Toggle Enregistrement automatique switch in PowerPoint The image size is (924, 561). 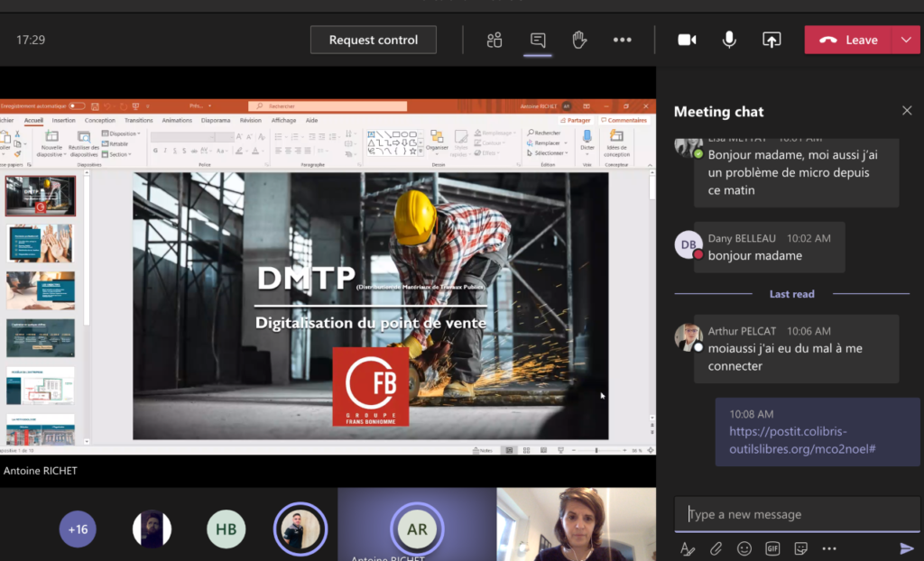pyautogui.click(x=77, y=106)
